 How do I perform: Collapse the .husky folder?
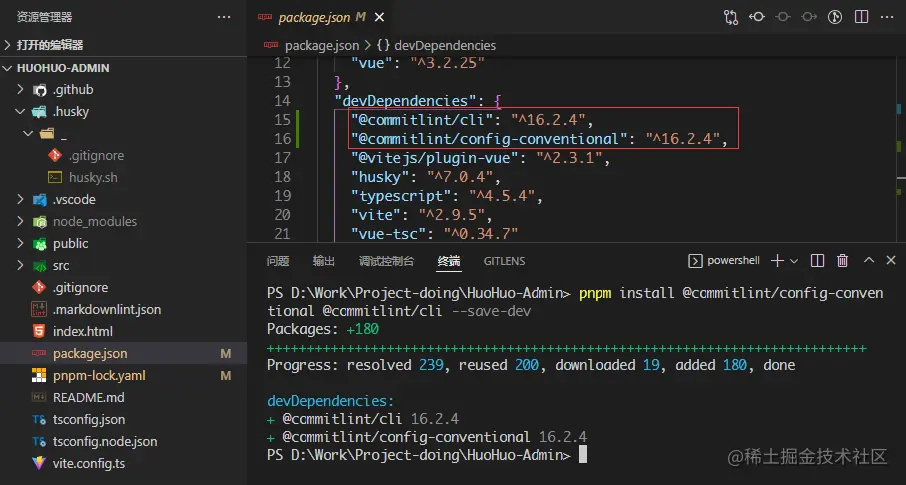(70, 112)
